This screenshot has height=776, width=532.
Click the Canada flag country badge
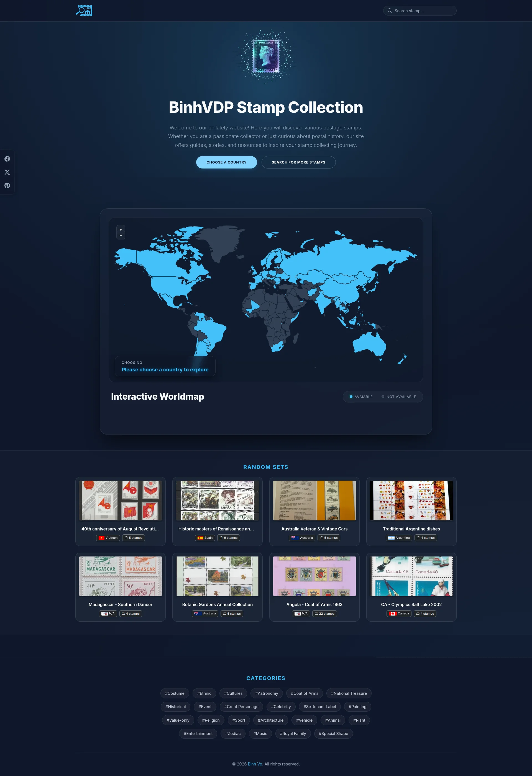point(399,613)
